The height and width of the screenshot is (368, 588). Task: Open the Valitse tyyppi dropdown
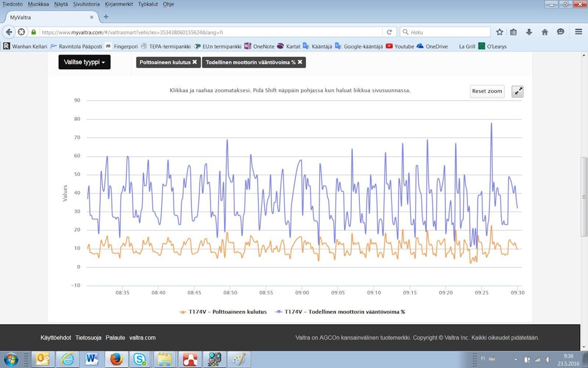pyautogui.click(x=84, y=62)
